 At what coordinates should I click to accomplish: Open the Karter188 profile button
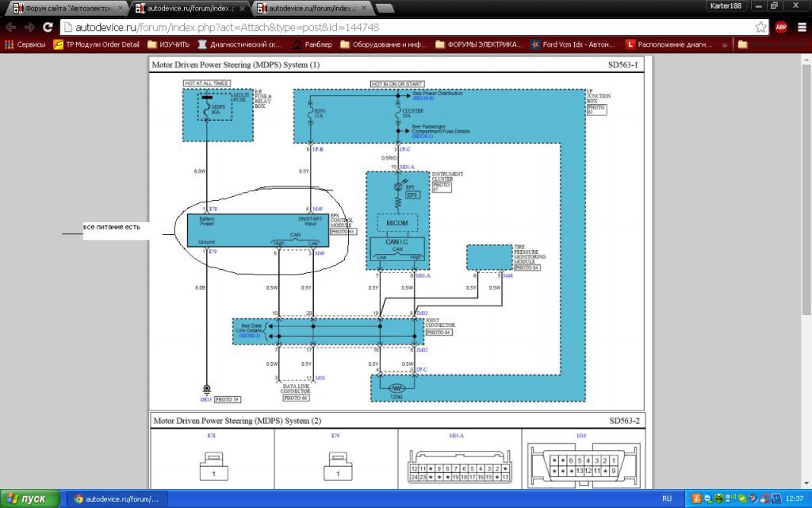click(726, 6)
